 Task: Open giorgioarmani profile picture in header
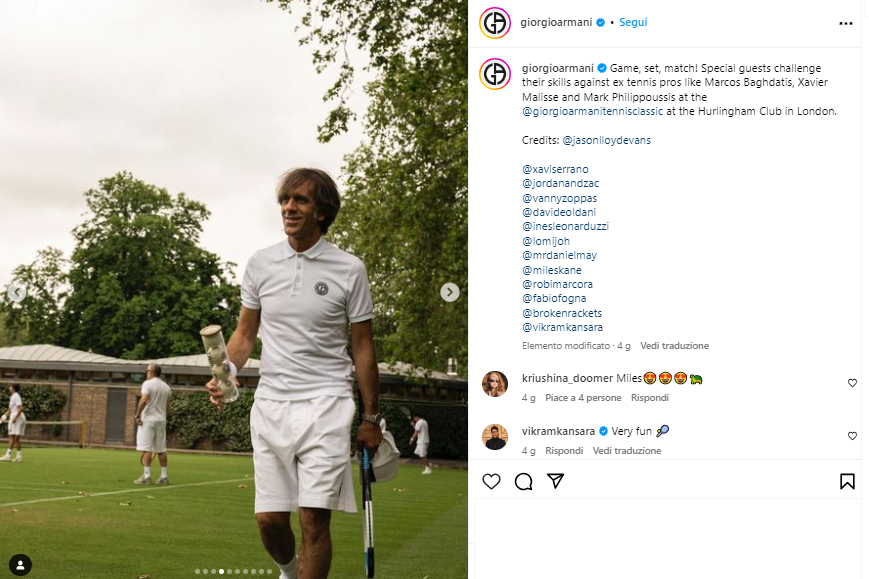(495, 22)
